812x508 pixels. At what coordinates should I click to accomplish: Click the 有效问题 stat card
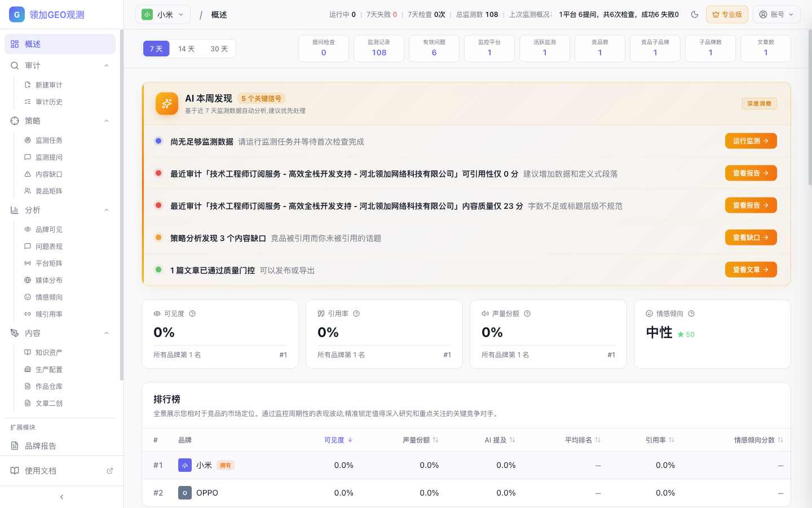click(x=434, y=48)
